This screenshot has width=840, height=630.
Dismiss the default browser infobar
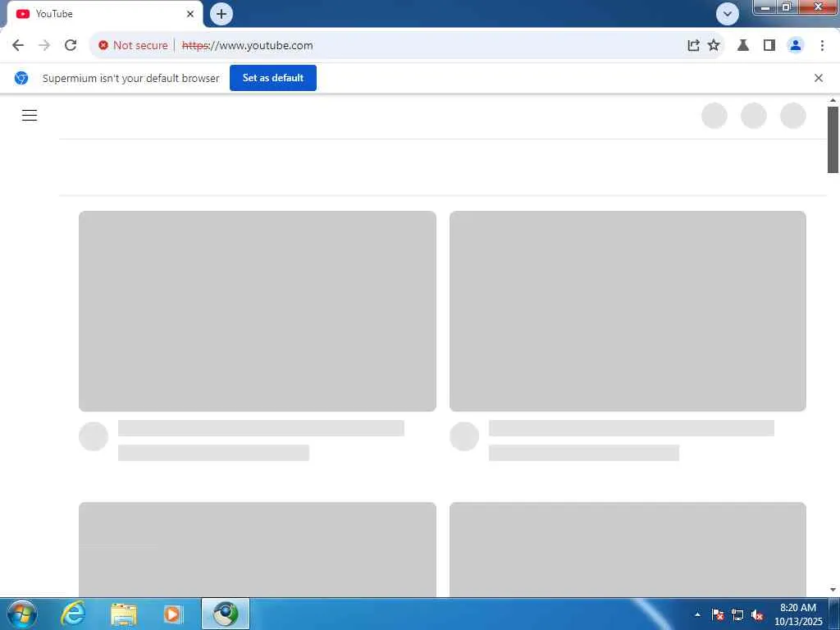tap(818, 78)
